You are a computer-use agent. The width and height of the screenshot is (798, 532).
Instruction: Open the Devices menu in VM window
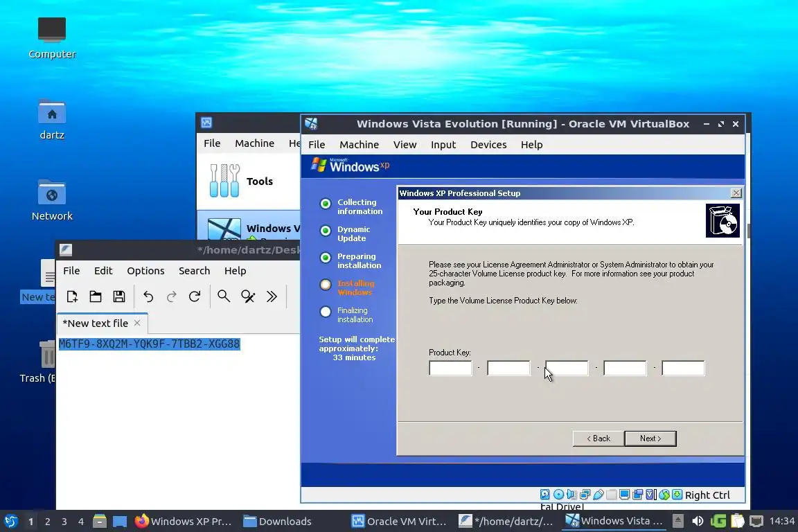click(488, 145)
